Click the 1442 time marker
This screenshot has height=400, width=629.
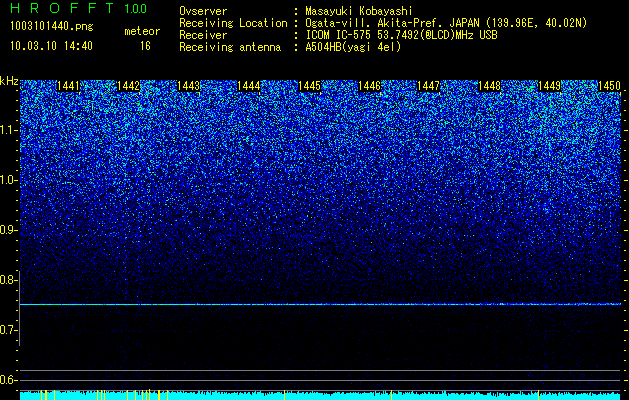coord(128,86)
